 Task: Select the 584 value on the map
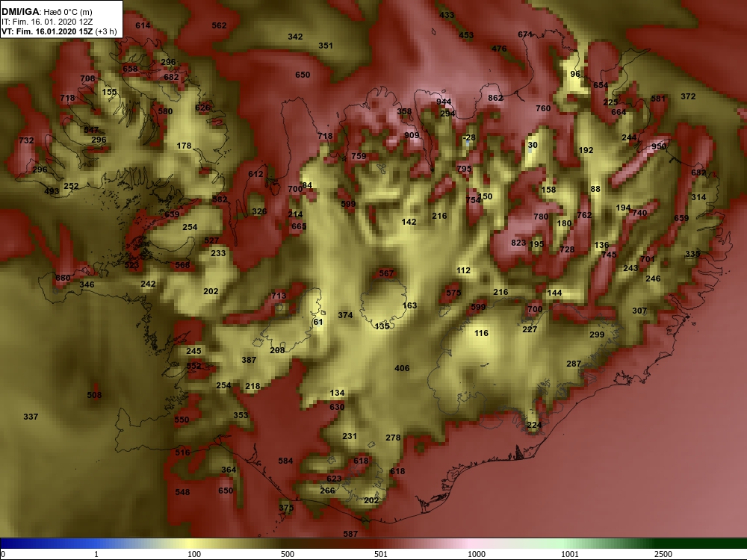(x=285, y=461)
